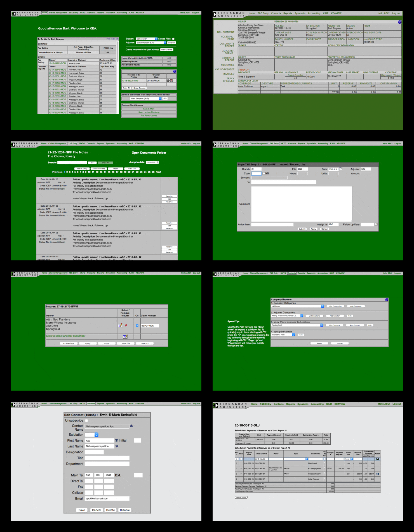Open the Springfield Contact dropdown showing Flanders, Ned
This screenshot has width=414, height=532.
(283, 335)
